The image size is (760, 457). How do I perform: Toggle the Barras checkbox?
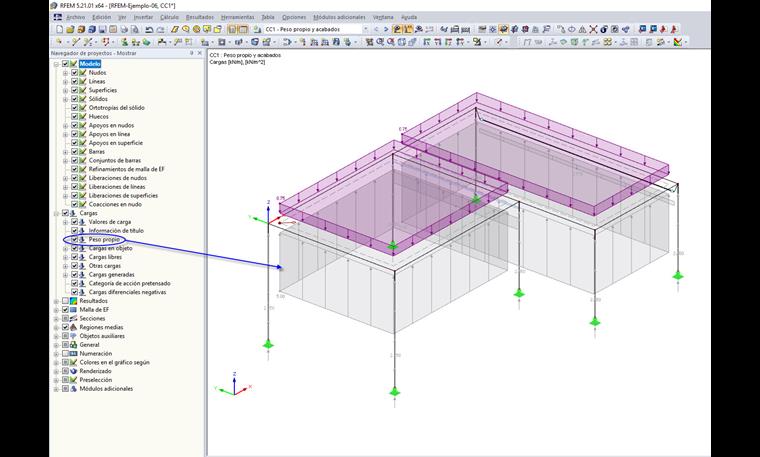[75, 152]
